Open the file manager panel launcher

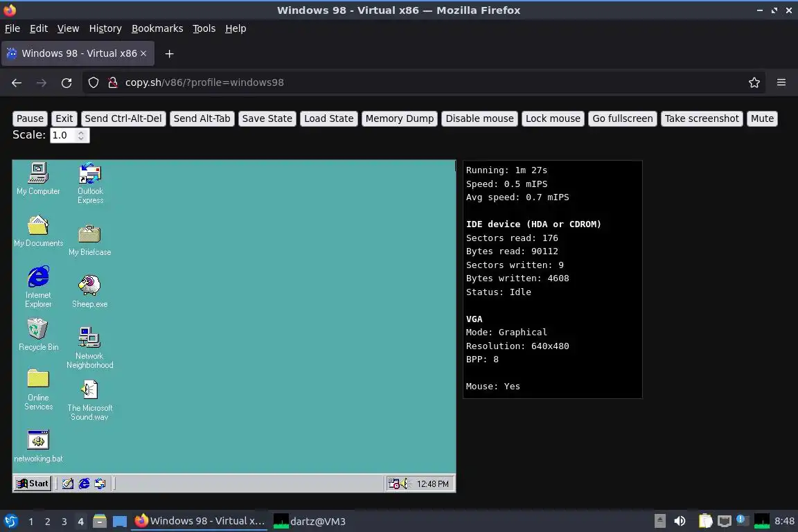point(100,521)
